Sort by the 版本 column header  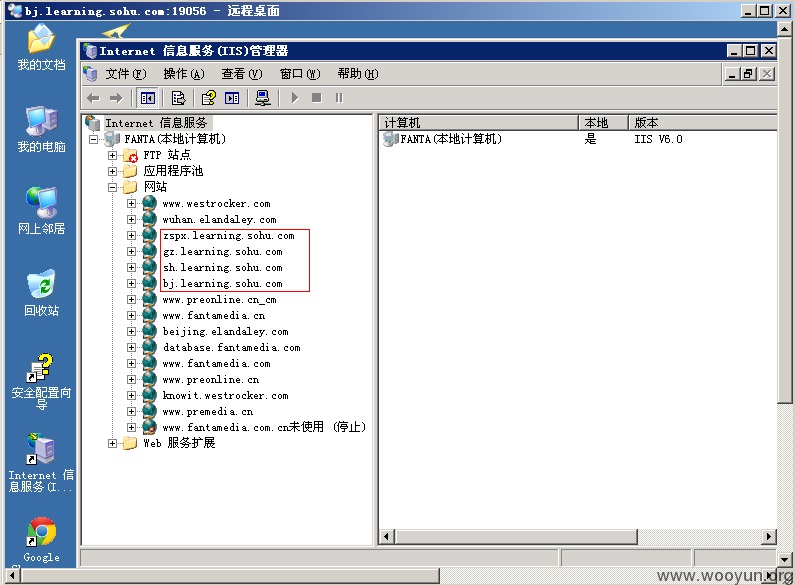pos(703,123)
